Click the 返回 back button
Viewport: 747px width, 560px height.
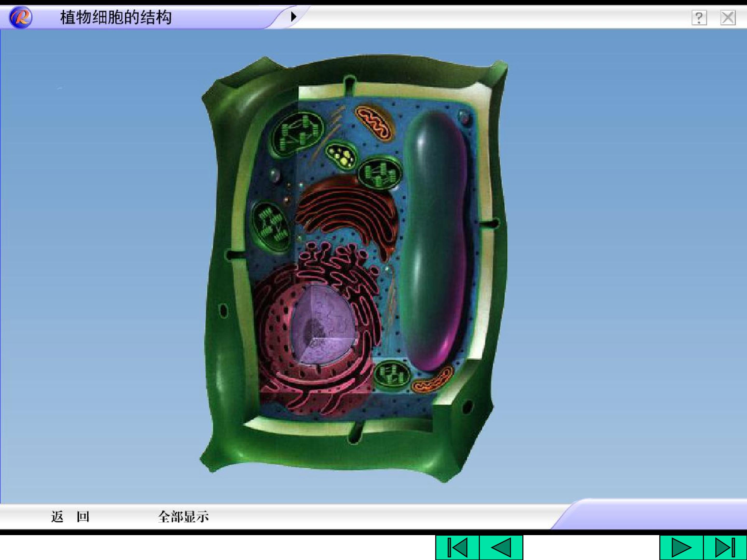[x=70, y=517]
